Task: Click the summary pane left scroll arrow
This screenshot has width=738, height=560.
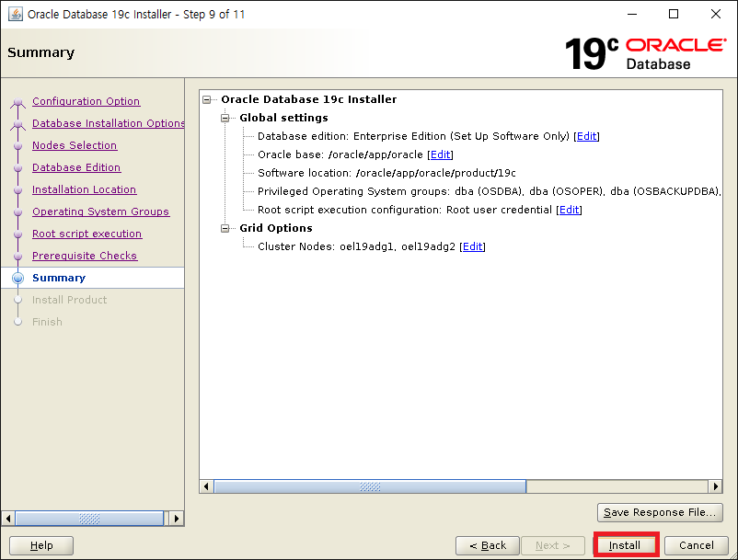Action: [x=206, y=486]
